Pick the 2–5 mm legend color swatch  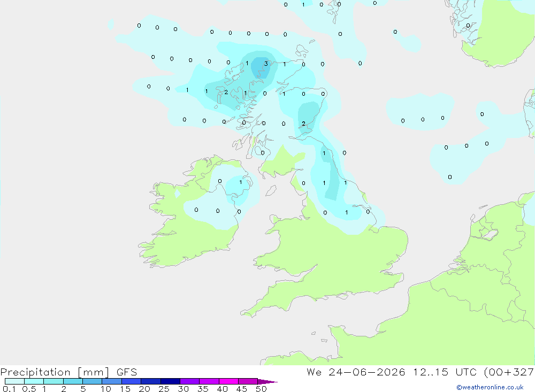[73, 381]
